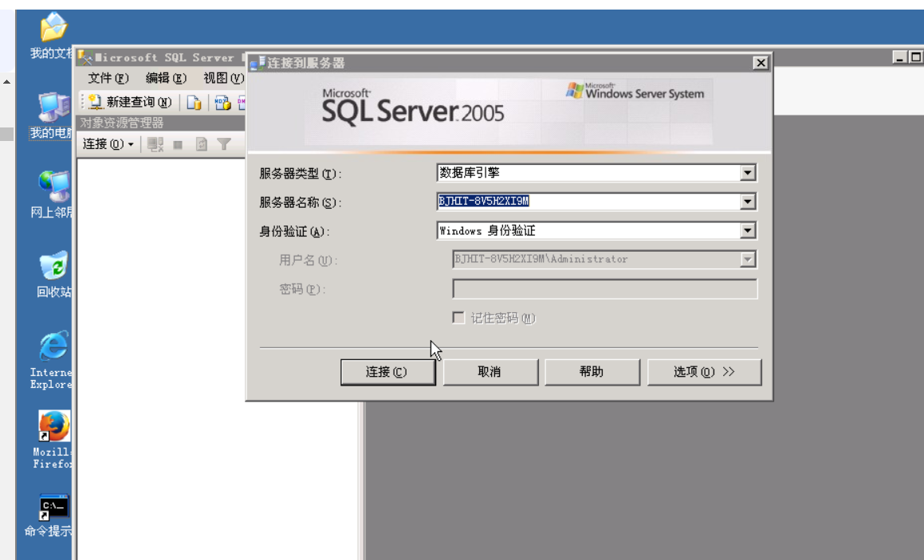Click the 密码 password field
Viewport: 924px width, 560px height.
604,288
